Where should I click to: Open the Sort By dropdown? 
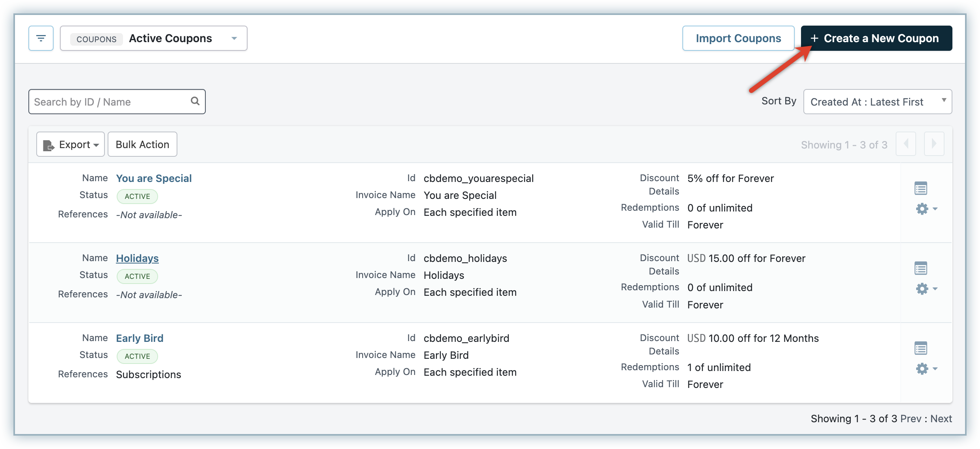[878, 102]
